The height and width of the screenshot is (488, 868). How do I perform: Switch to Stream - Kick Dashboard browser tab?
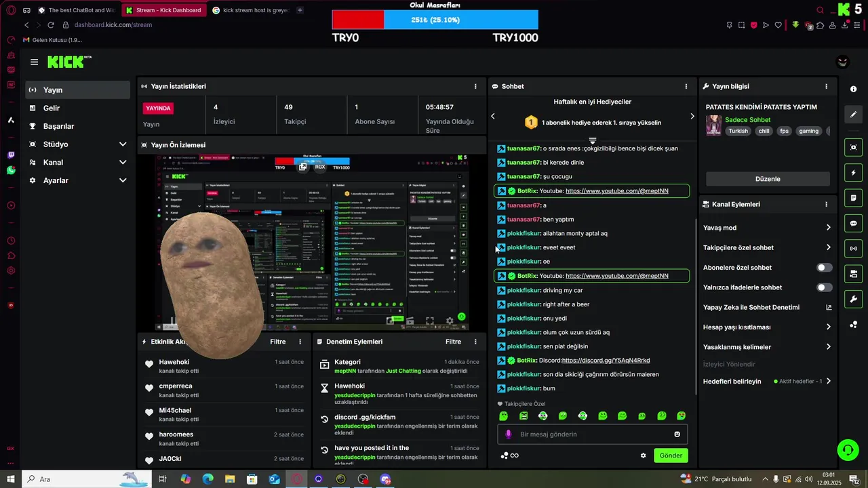point(164,10)
